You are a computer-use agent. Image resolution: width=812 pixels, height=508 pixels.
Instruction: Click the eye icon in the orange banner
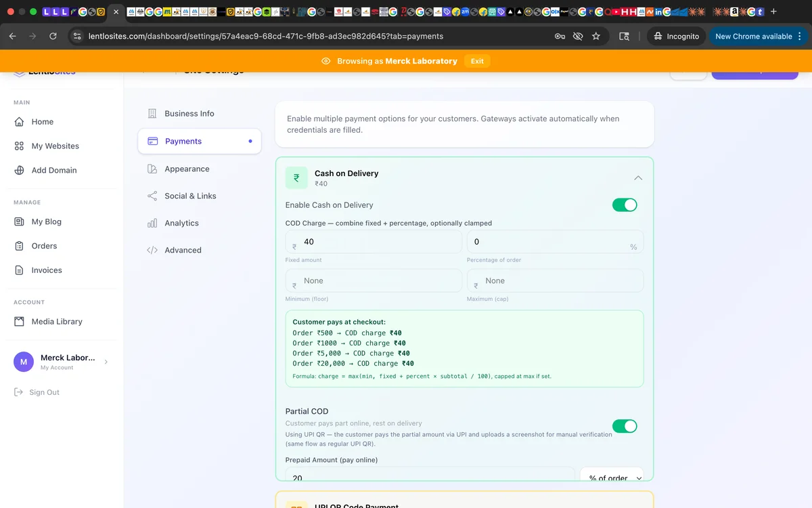(x=326, y=61)
